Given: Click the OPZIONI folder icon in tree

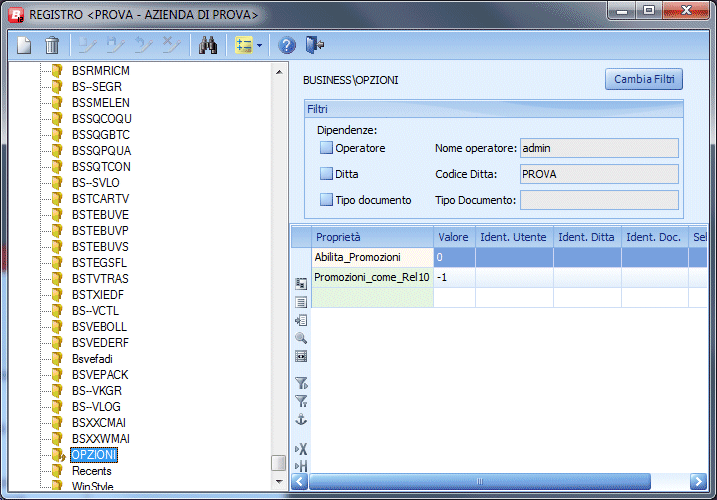Looking at the screenshot, I should [58, 455].
